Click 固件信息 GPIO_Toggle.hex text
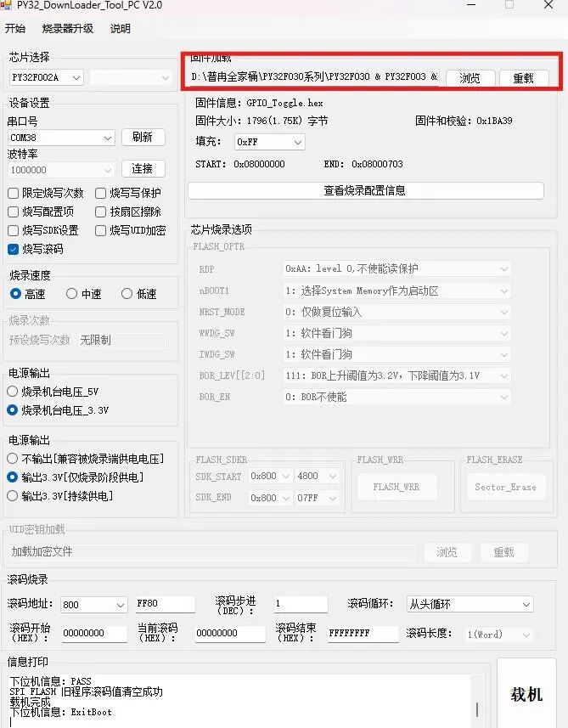Image resolution: width=568 pixels, height=728 pixels. tap(260, 103)
